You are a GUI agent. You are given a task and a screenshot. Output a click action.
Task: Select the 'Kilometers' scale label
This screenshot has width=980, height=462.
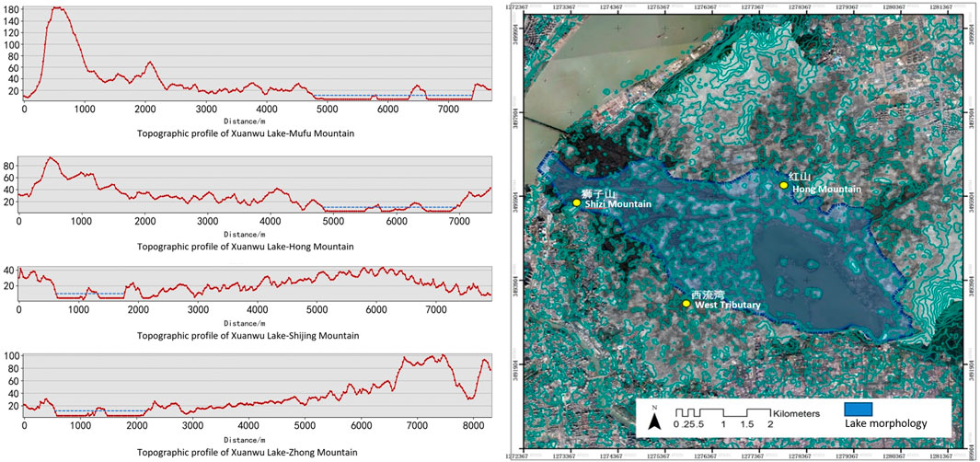tap(794, 413)
